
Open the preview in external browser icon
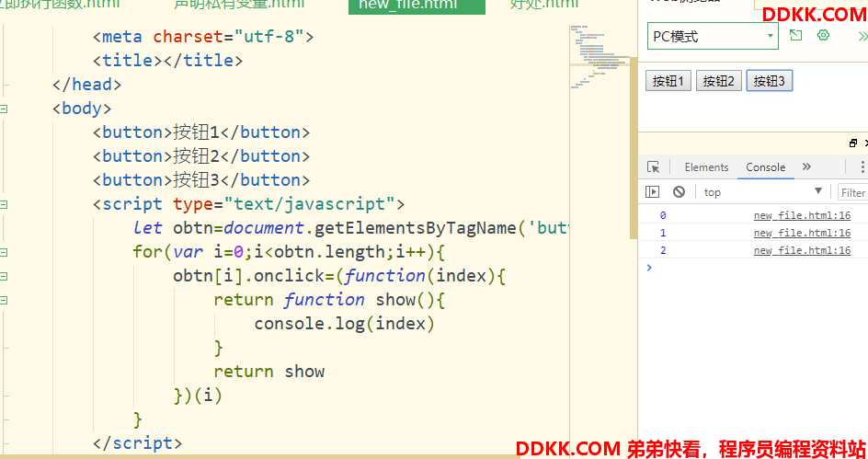pos(796,36)
